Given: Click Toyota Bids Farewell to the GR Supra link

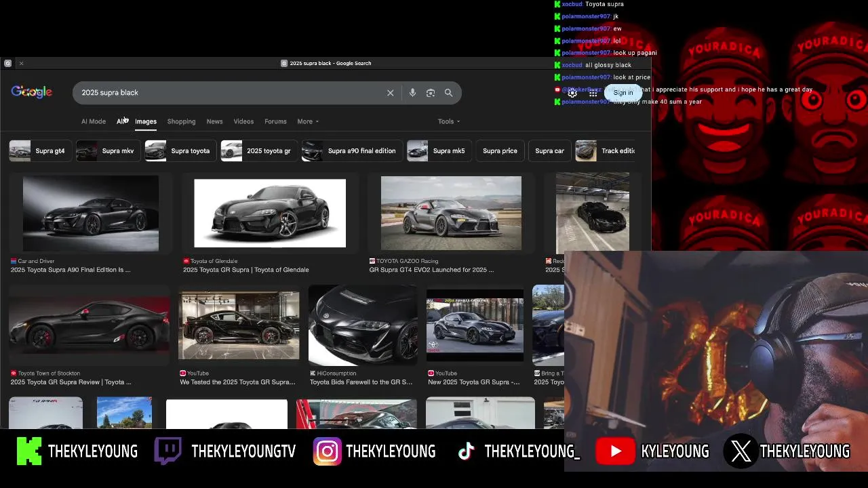Looking at the screenshot, I should click(361, 382).
